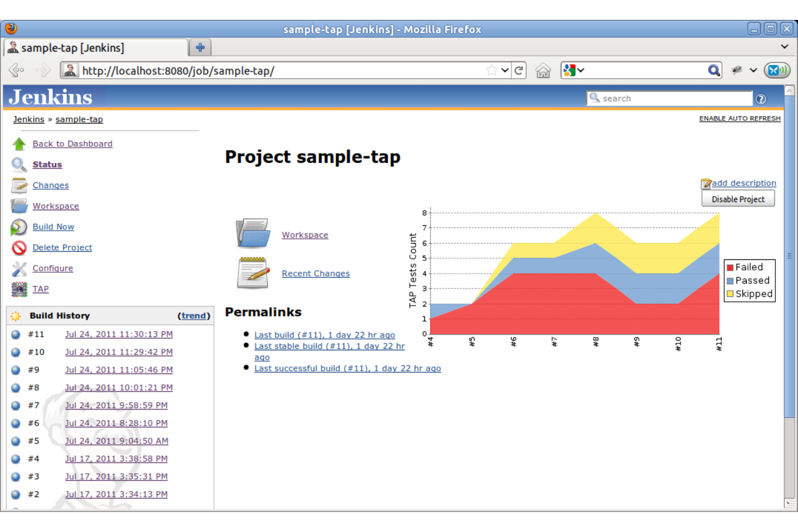This screenshot has width=798, height=532.
Task: Click the Status magnifier icon
Action: 19,164
